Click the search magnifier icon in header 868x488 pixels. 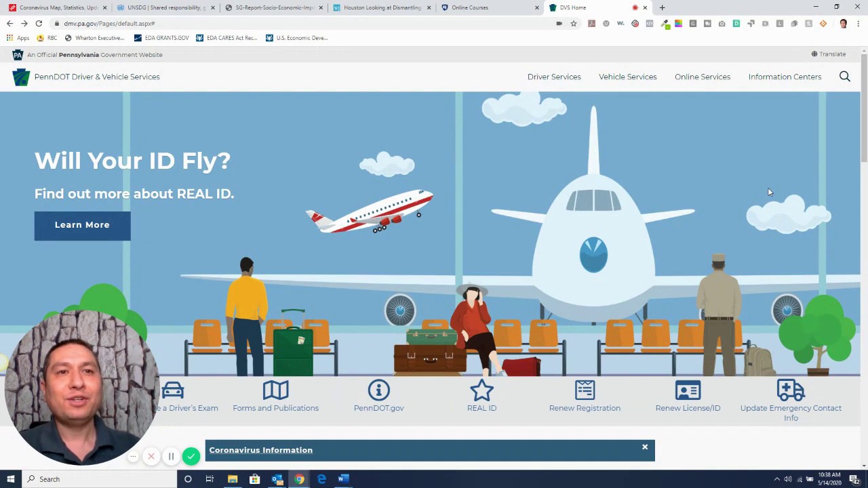pyautogui.click(x=844, y=77)
